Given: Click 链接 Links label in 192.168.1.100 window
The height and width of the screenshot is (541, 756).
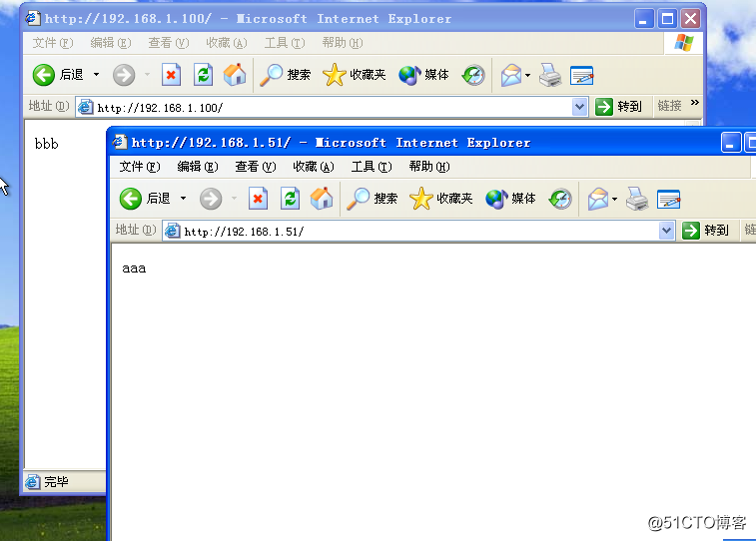Looking at the screenshot, I should pyautogui.click(x=670, y=106).
